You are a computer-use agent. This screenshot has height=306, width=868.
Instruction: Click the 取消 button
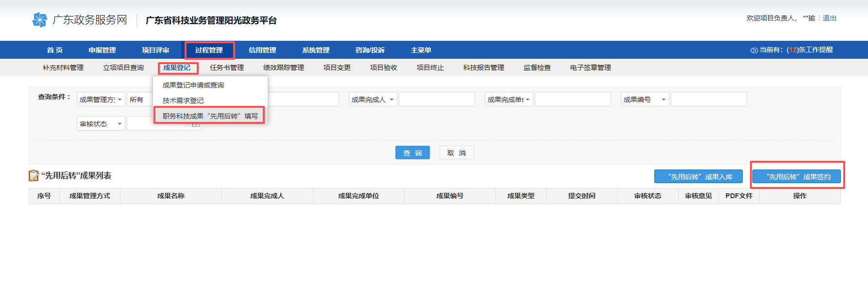click(x=457, y=153)
